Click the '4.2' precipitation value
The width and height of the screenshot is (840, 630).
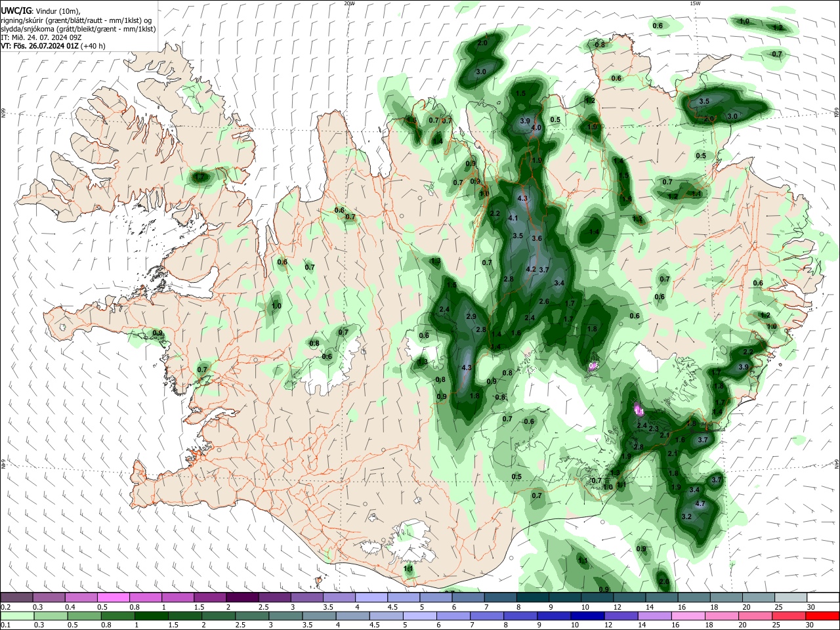pyautogui.click(x=532, y=269)
